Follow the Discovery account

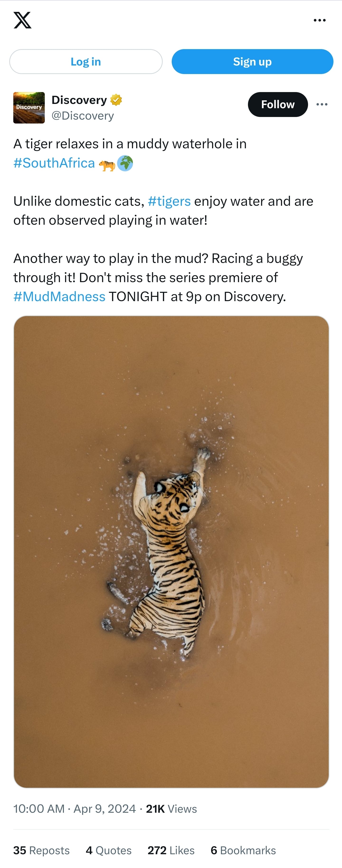pyautogui.click(x=278, y=104)
